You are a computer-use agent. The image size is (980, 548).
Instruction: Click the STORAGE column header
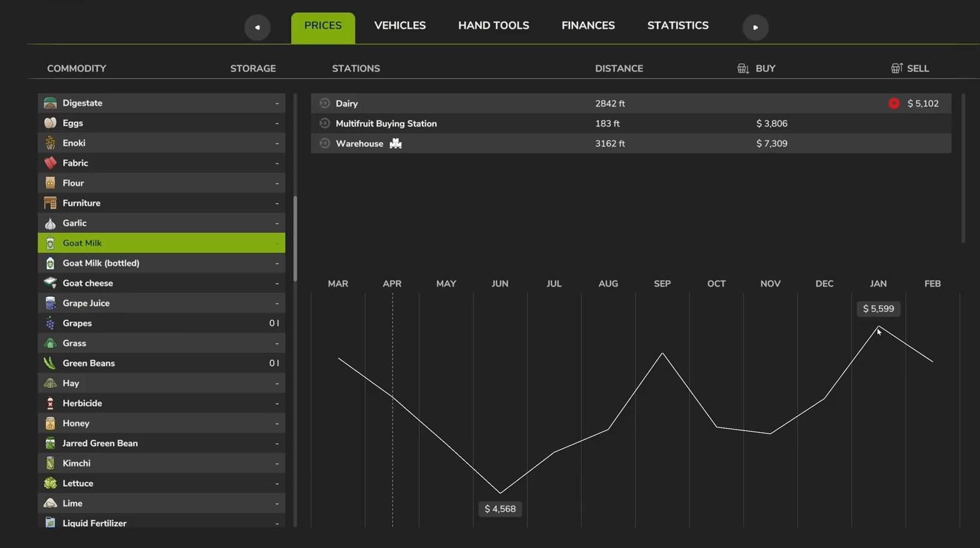[x=253, y=69]
